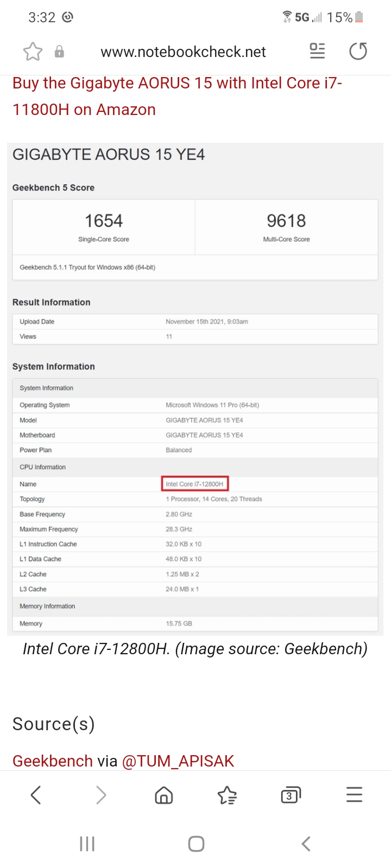Image resolution: width=391 pixels, height=868 pixels.
Task: Open the Geekbench source link
Action: (53, 761)
